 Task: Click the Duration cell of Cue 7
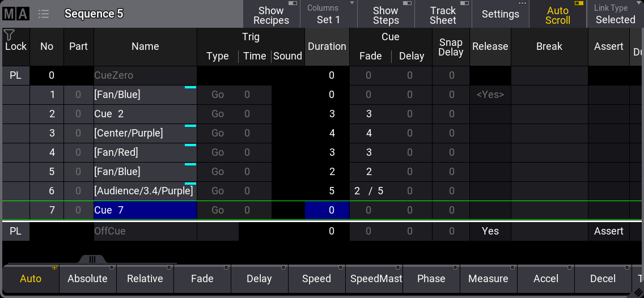(327, 210)
